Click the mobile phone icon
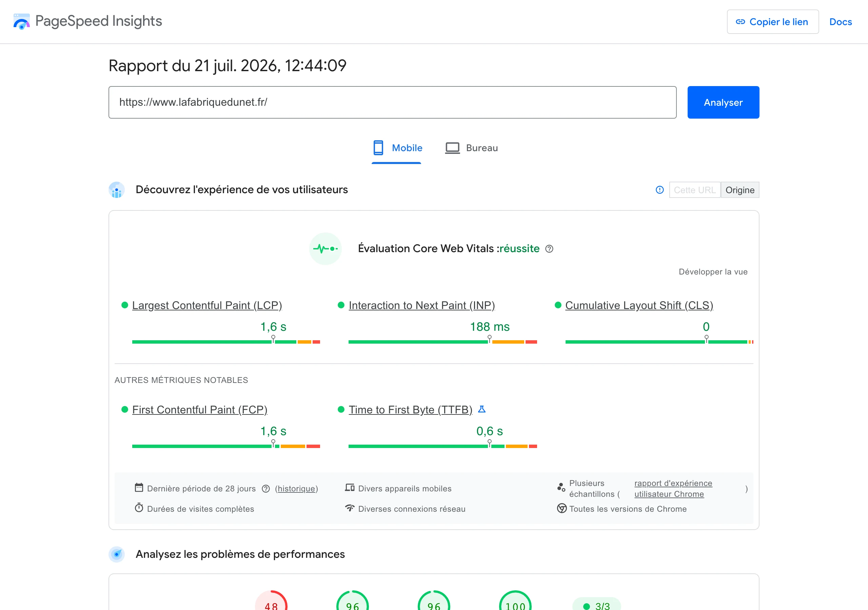The height and width of the screenshot is (610, 868). click(378, 148)
